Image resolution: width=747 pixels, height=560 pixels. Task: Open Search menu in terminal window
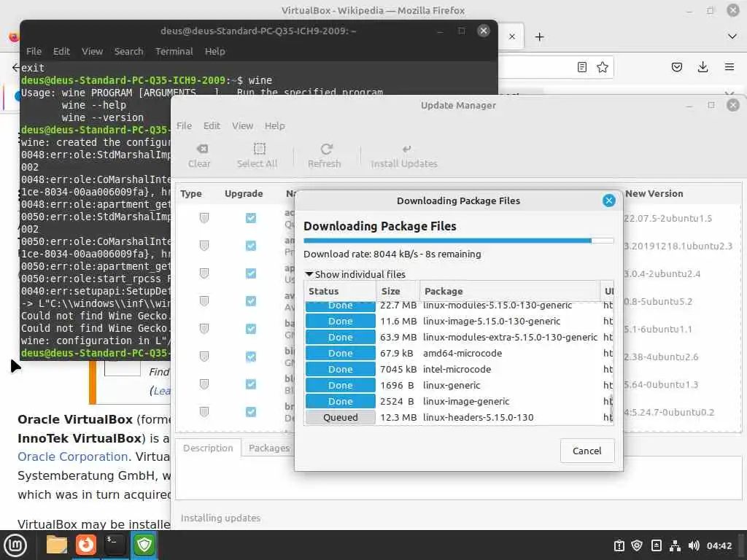point(128,52)
